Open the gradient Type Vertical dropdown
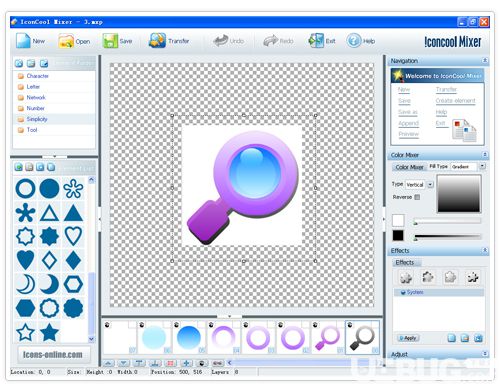 point(430,184)
